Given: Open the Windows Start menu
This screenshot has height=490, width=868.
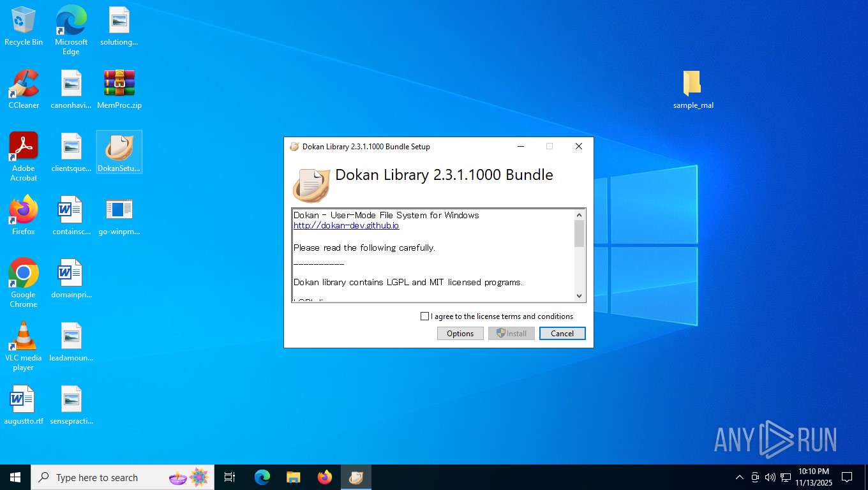Looking at the screenshot, I should click(15, 477).
